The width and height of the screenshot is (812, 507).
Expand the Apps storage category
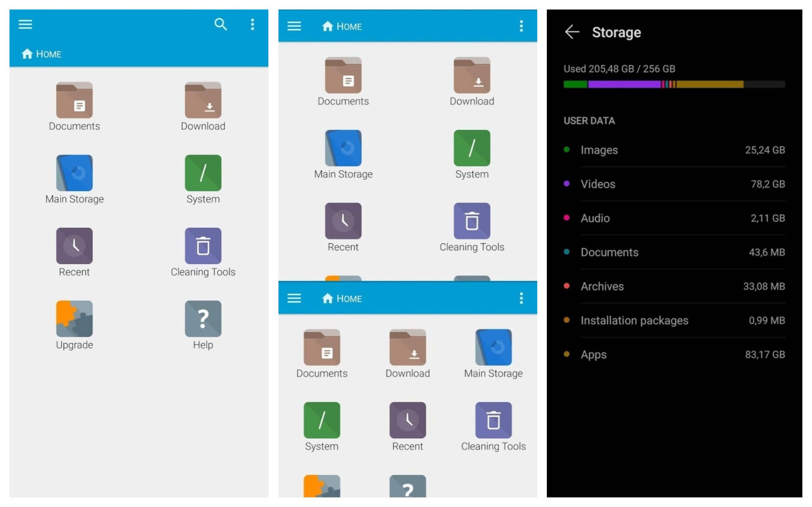(593, 355)
